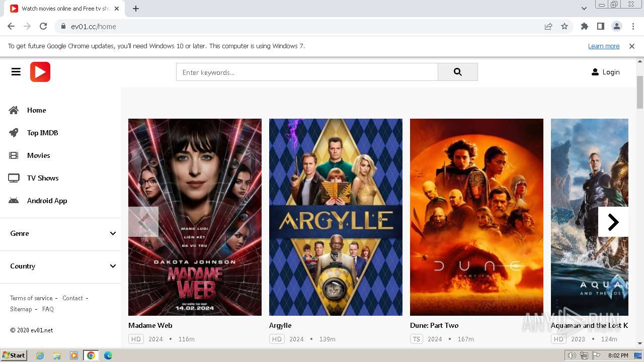Open Chrome profile avatar
644x362 pixels.
[617, 26]
